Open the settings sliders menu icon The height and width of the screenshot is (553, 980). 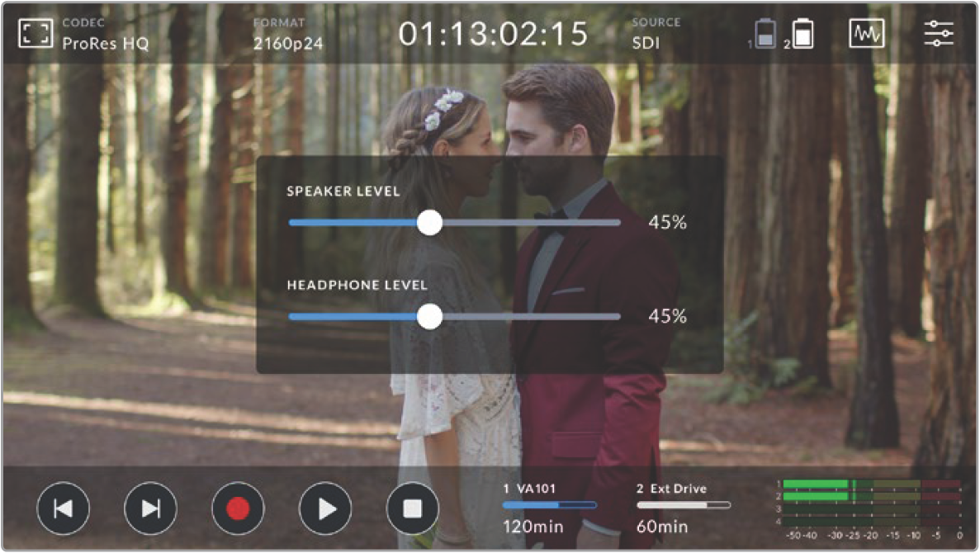coord(939,35)
